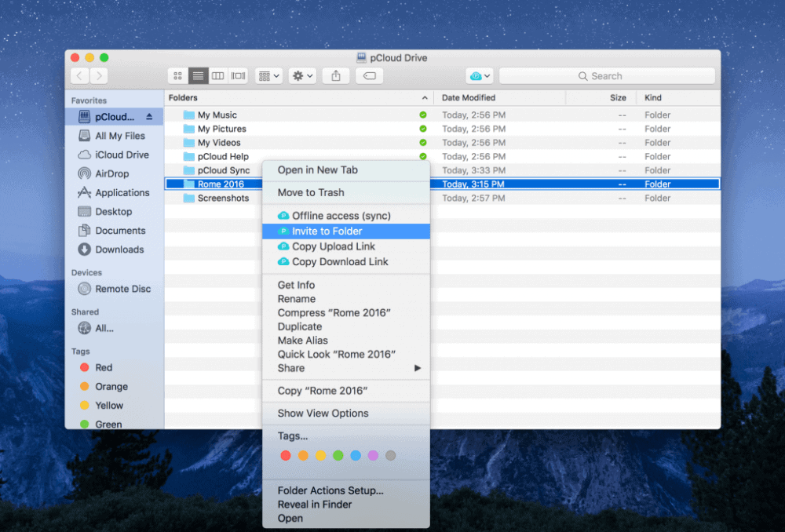Image resolution: width=785 pixels, height=532 pixels.
Task: Sort by the Folders name column
Action: [x=299, y=97]
